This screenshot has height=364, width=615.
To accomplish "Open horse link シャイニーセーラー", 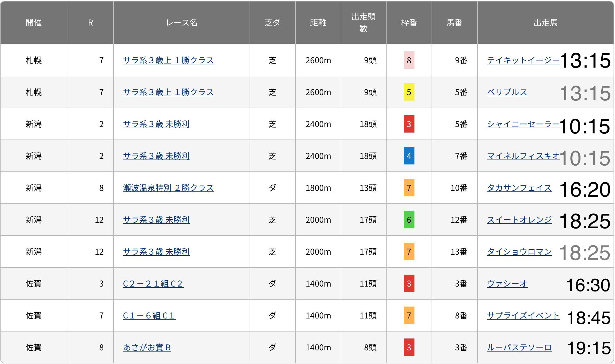I will click(x=523, y=124).
